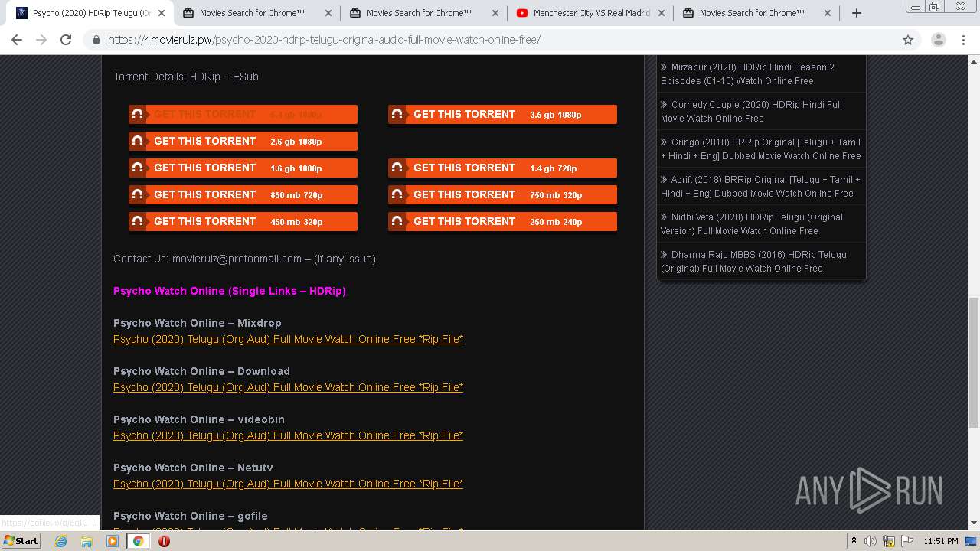The image size is (980, 551).
Task: Click the Torrent Details: HDRip + ESub text
Action: 186,77
